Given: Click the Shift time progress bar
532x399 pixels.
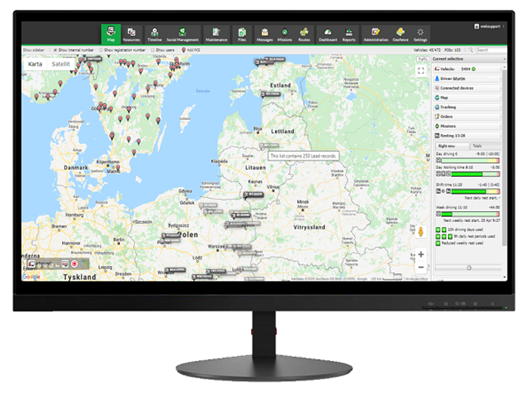Looking at the screenshot, I should (475, 191).
